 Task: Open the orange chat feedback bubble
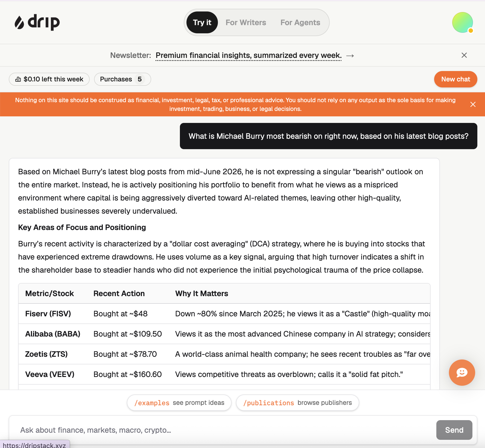[462, 373]
